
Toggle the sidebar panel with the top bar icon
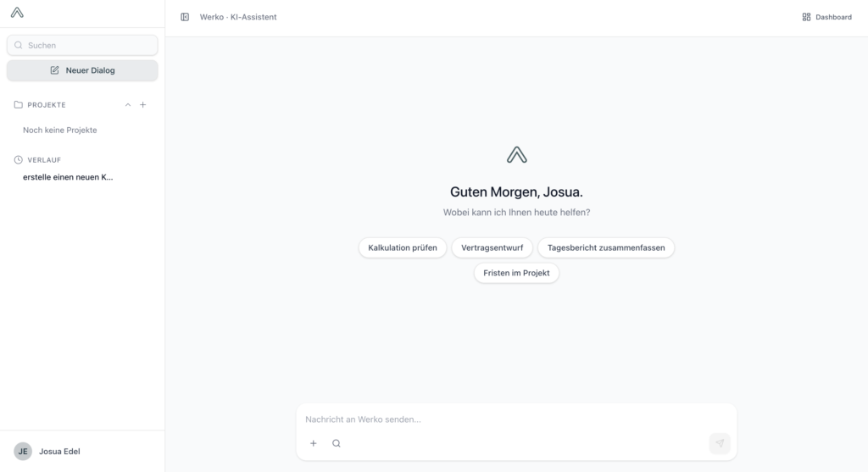(x=185, y=17)
